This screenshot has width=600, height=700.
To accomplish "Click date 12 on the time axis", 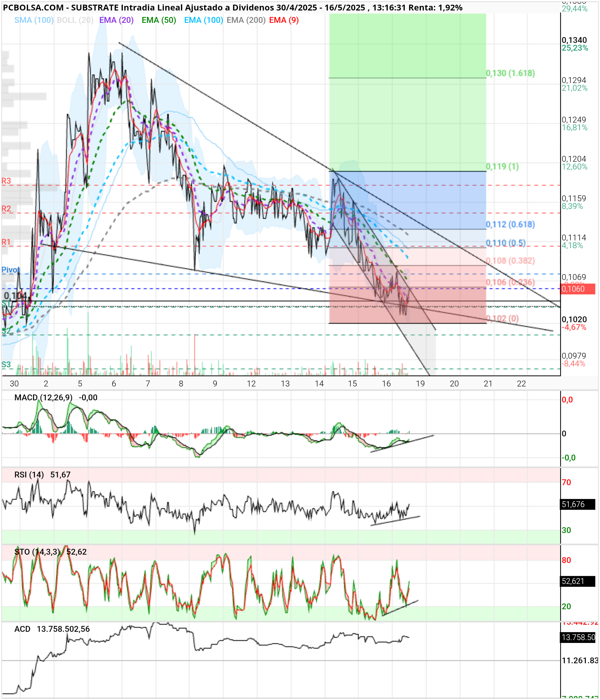I will (x=251, y=383).
